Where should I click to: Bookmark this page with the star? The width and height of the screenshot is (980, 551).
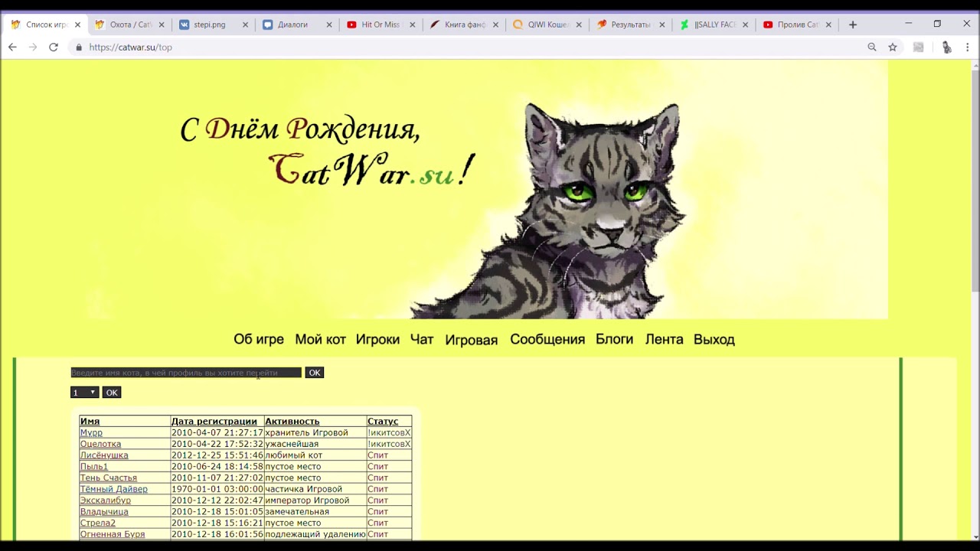pyautogui.click(x=893, y=47)
